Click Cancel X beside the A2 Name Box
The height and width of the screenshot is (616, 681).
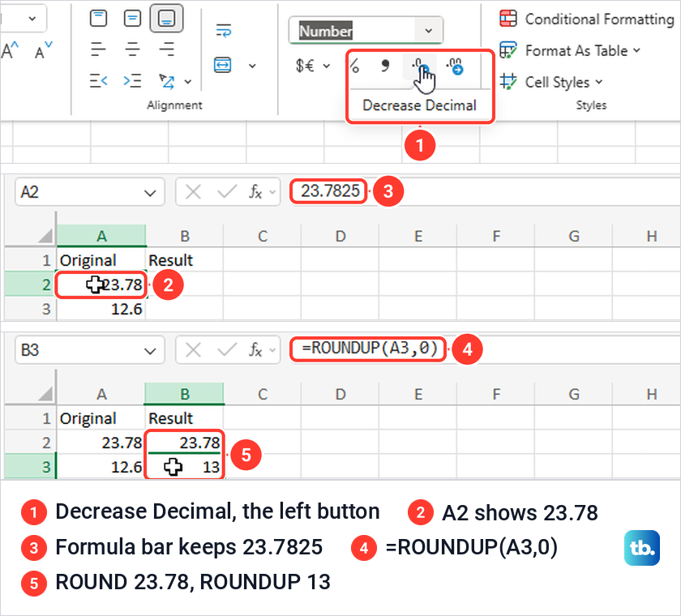(193, 191)
